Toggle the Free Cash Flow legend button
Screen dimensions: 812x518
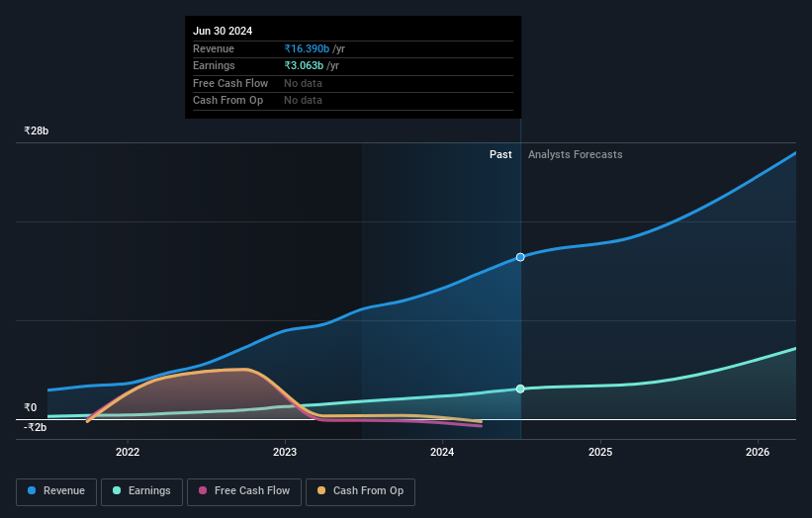[244, 491]
